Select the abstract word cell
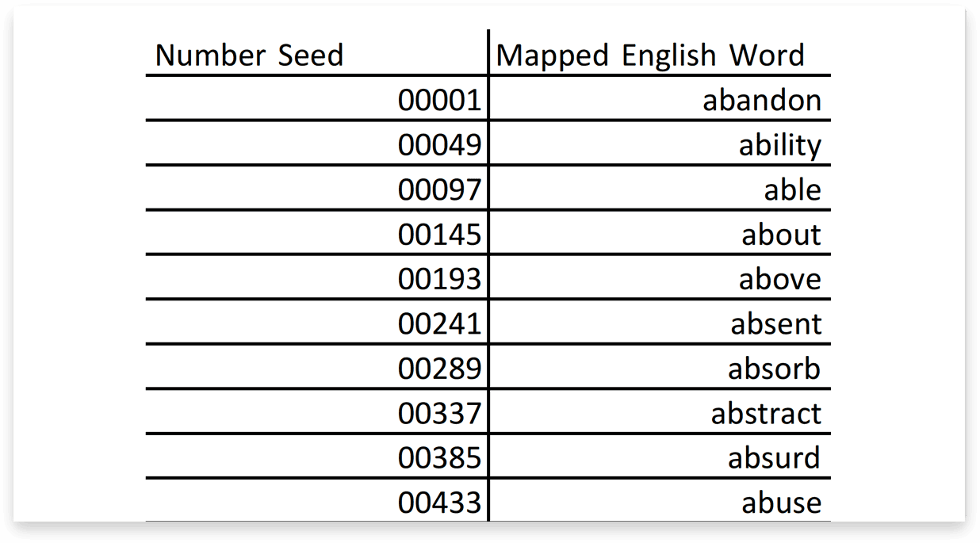The height and width of the screenshot is (543, 980). (x=660, y=412)
